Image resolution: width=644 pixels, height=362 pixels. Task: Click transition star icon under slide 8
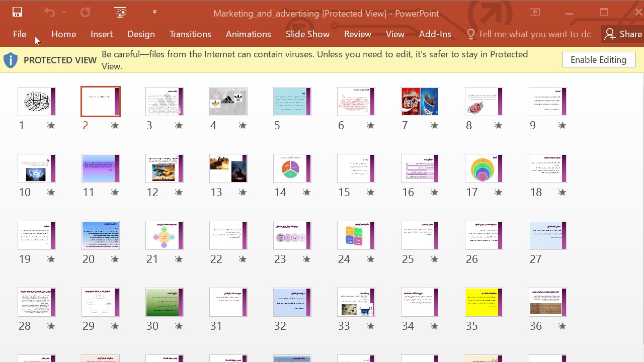coord(498,126)
